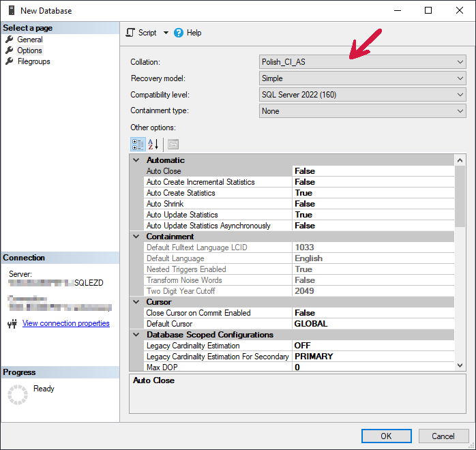Open the Script dropdown arrow
476x450 pixels.
click(x=166, y=33)
